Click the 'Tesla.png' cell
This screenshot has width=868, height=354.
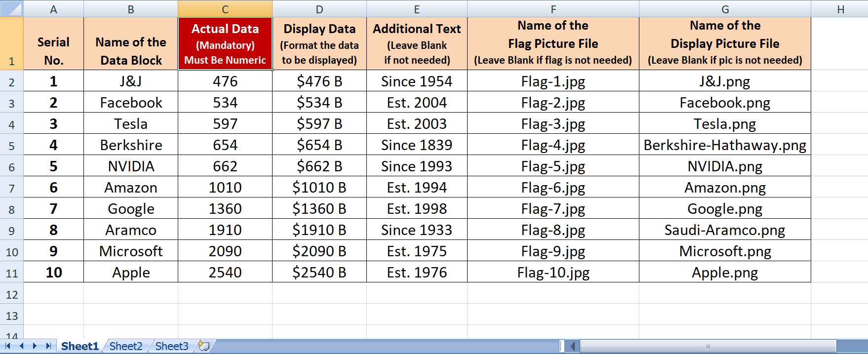pos(725,123)
